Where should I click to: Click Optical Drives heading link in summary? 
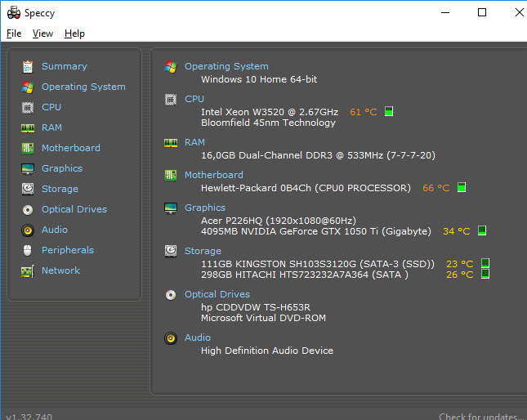click(x=217, y=294)
